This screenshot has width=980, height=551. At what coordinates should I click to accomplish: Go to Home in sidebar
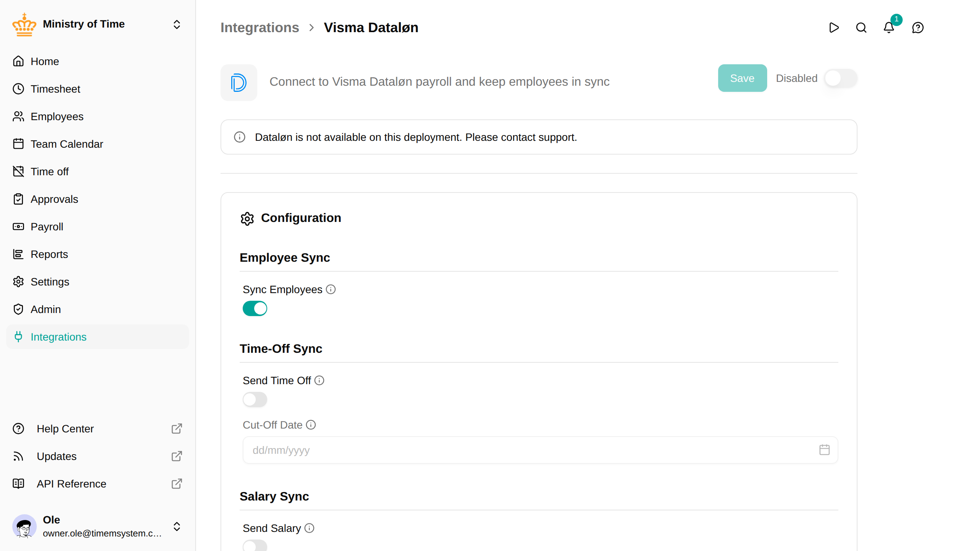click(x=98, y=61)
